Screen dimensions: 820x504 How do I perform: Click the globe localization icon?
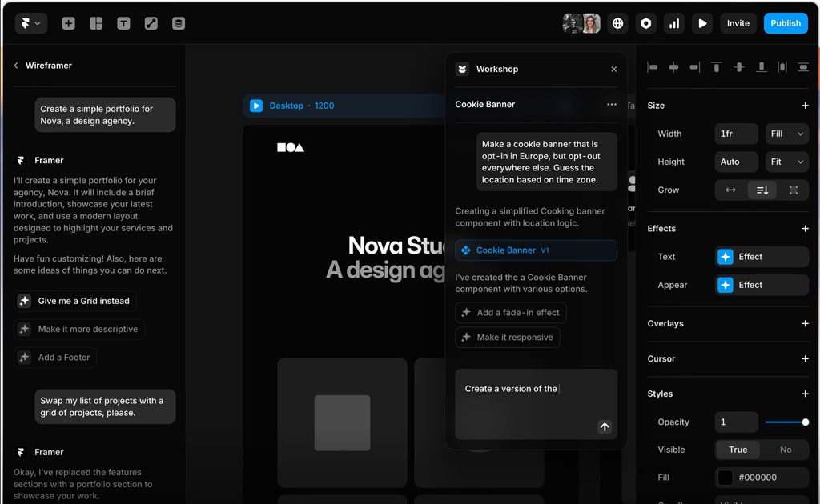tap(617, 23)
